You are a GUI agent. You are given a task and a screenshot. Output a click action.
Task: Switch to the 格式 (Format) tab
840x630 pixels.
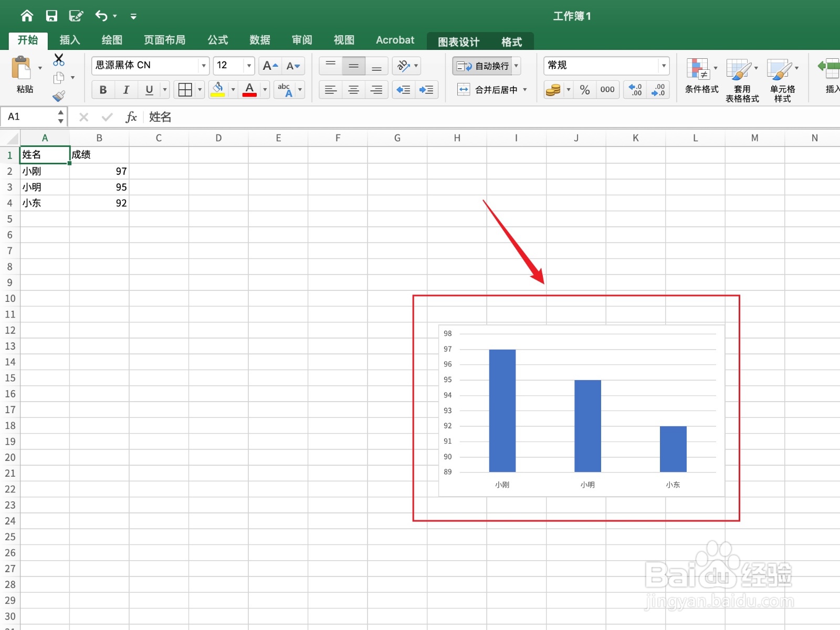(511, 42)
